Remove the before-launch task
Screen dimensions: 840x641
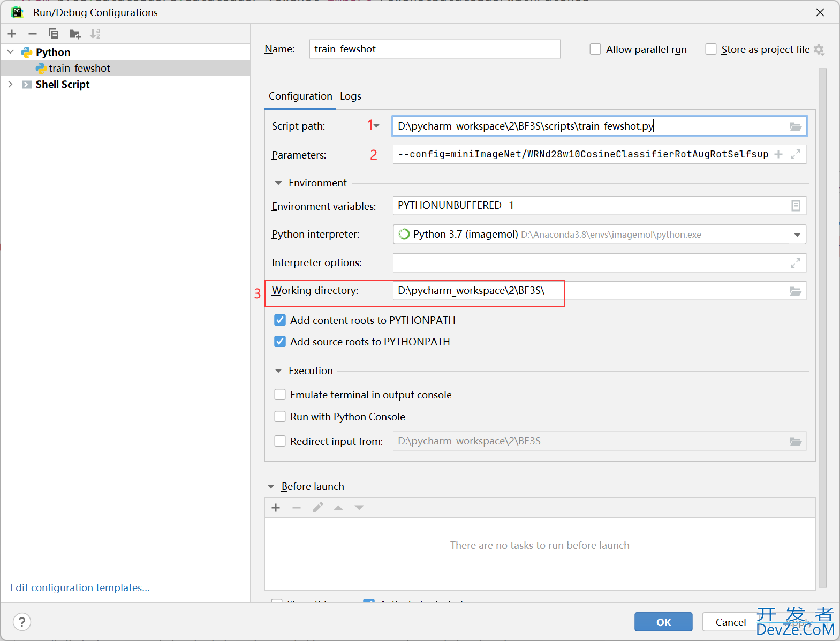tap(297, 508)
